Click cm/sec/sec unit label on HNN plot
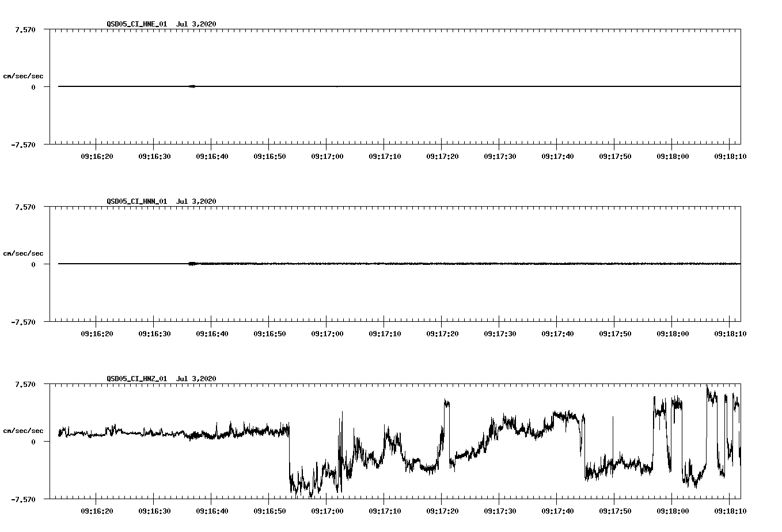Screen dimensions: 782x532 tap(23, 253)
